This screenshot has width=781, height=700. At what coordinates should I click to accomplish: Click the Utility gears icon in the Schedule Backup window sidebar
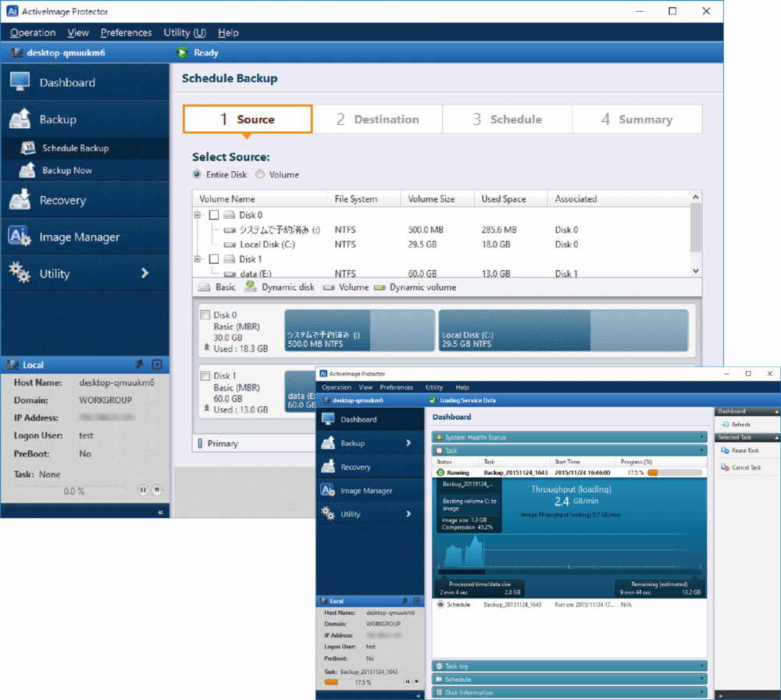click(x=20, y=273)
